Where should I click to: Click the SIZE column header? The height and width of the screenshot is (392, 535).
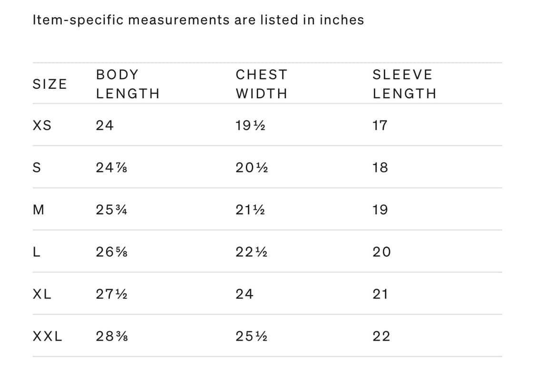(49, 84)
